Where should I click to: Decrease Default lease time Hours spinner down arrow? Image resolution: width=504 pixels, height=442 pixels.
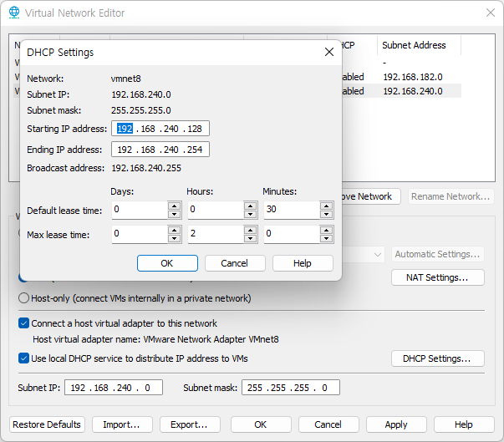coord(251,214)
